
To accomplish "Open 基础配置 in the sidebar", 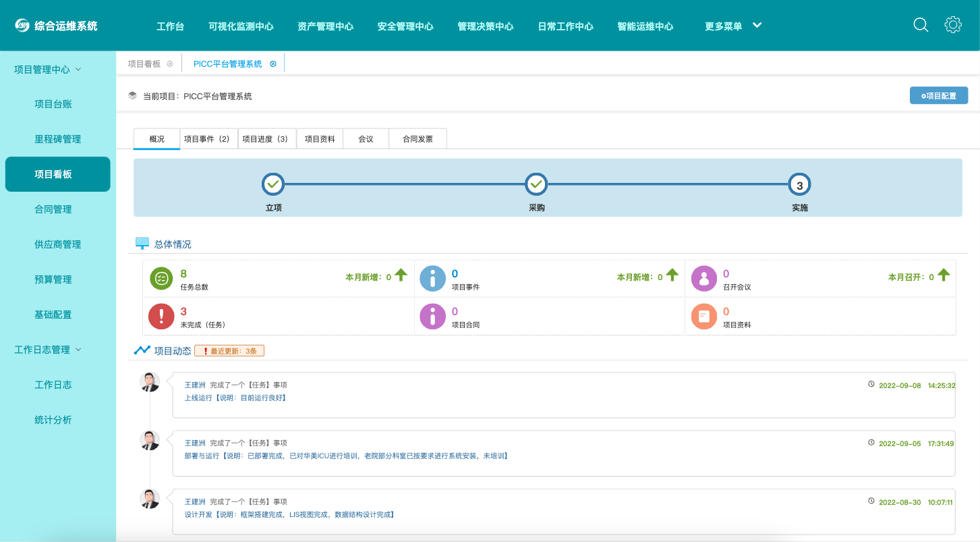I will pyautogui.click(x=53, y=315).
